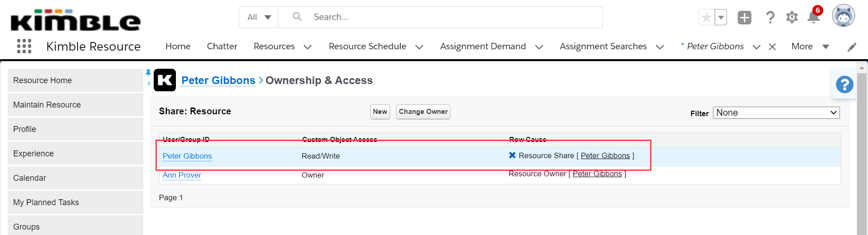
Task: Open the notifications bell
Action: coord(814,17)
